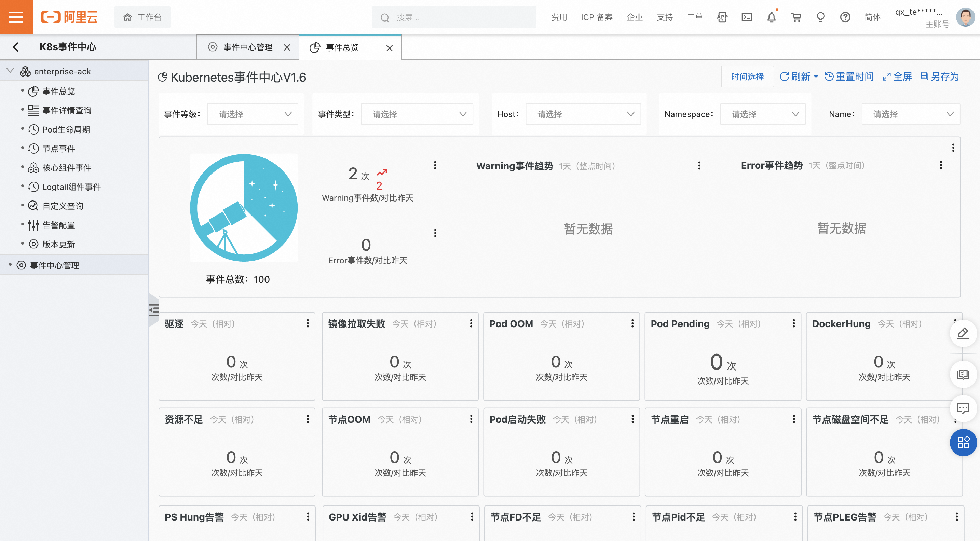Close the 事件总览 tab
Screen dimensions: 980x541
pos(389,48)
